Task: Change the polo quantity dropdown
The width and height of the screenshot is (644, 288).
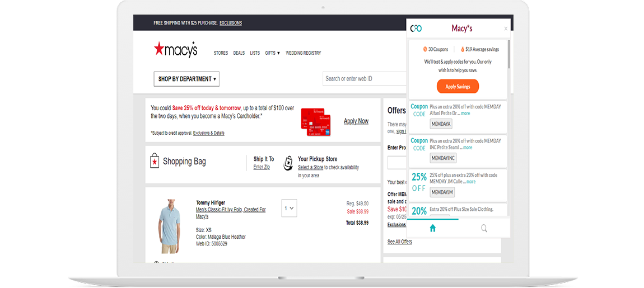Action: [289, 208]
